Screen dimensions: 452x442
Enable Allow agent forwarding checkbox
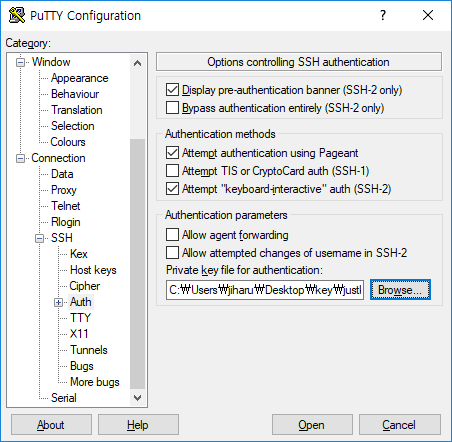point(172,235)
